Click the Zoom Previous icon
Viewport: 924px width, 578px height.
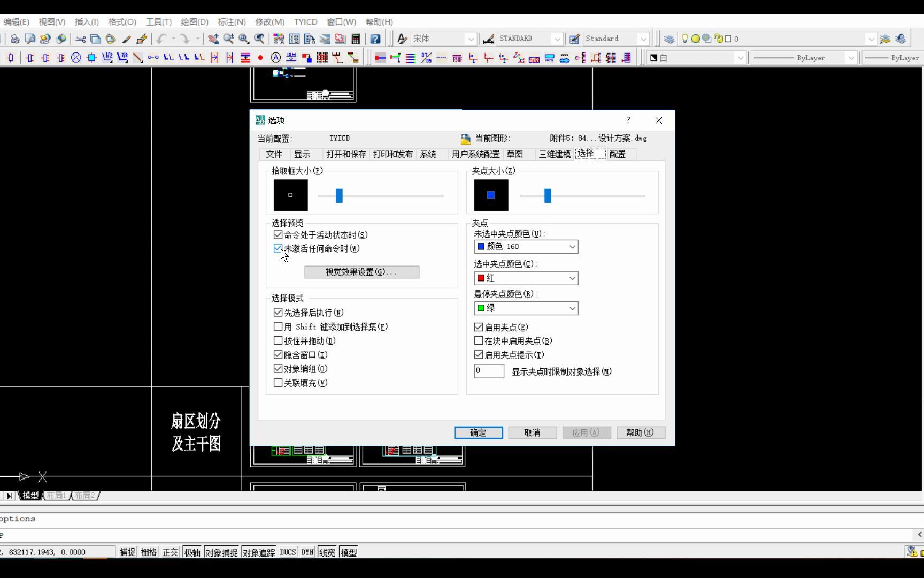(x=259, y=39)
